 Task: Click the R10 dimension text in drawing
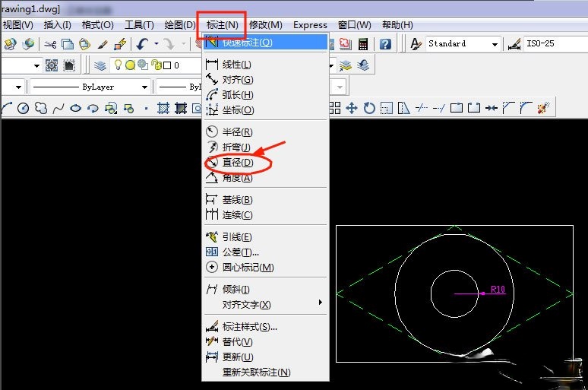click(x=498, y=289)
